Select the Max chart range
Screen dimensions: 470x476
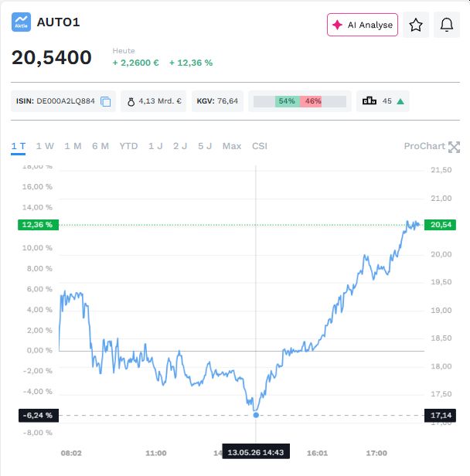coord(232,146)
